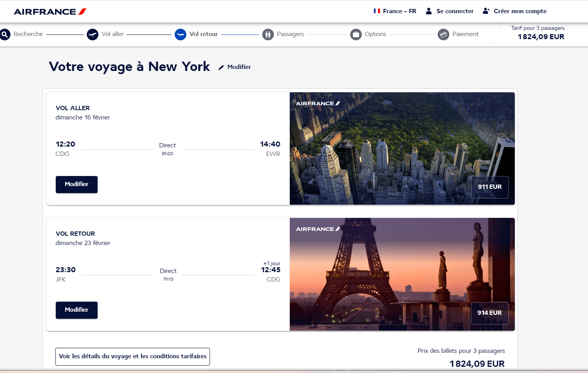
Task: Click arrival time 14:40
Action: [270, 144]
